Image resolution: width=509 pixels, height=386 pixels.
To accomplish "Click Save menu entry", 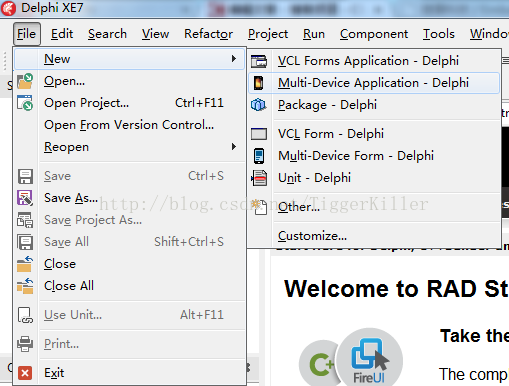I will coord(130,176).
